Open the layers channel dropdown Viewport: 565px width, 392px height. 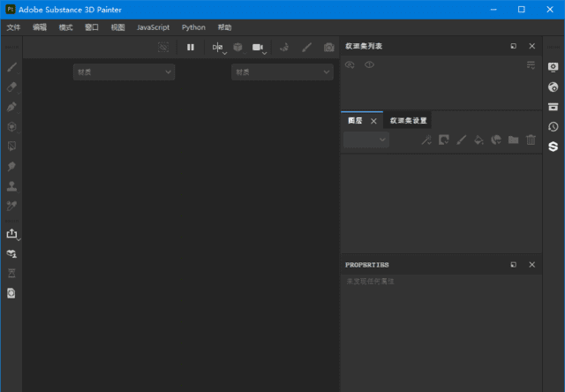366,139
